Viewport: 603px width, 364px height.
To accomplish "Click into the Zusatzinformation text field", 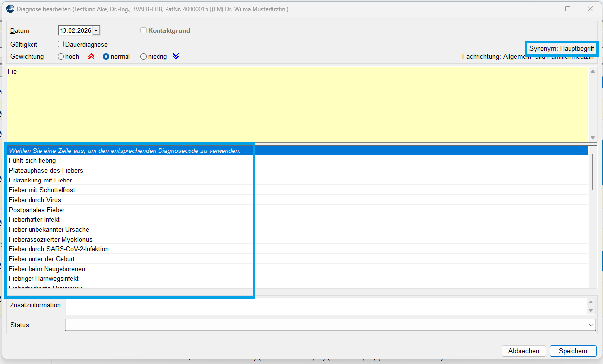I will pyautogui.click(x=325, y=306).
